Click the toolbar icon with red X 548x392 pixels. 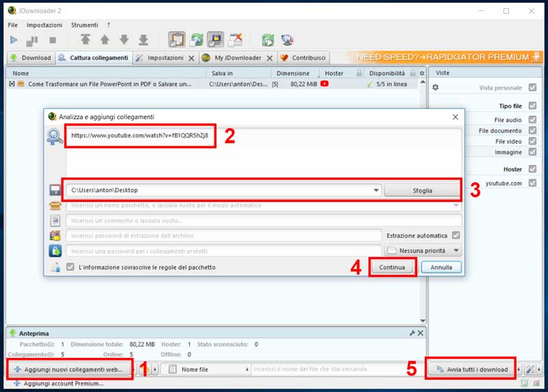coord(235,40)
